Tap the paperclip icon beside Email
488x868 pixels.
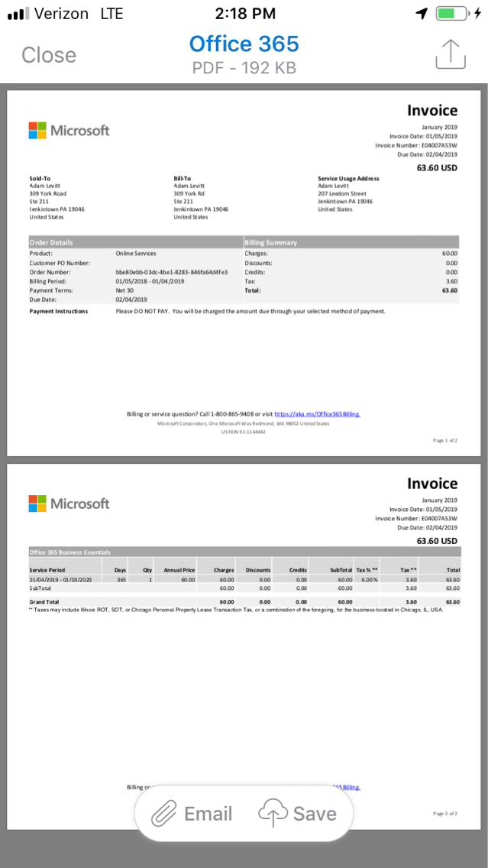163,814
